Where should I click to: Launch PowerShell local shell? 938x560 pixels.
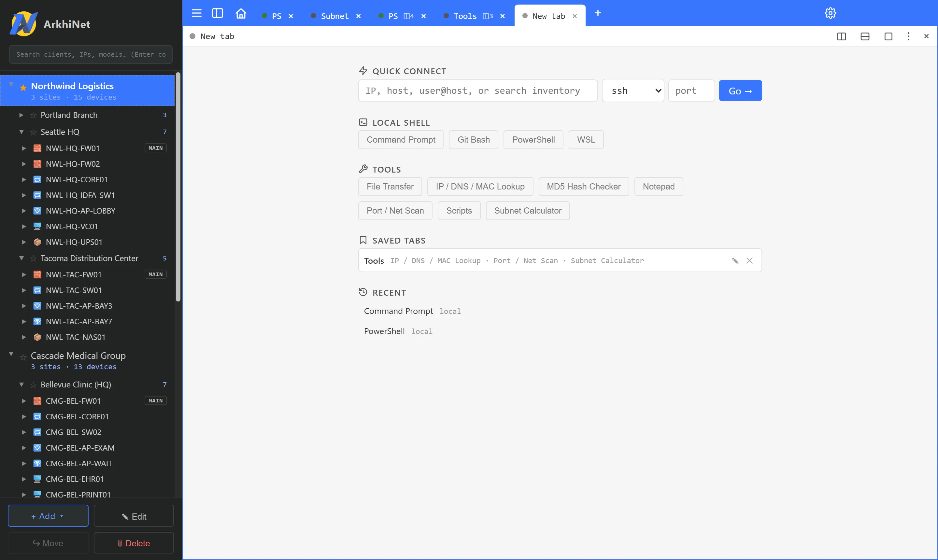(533, 140)
